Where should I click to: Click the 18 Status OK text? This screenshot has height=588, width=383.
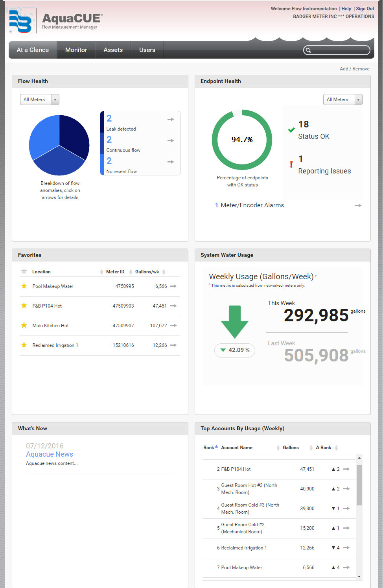[x=313, y=130]
